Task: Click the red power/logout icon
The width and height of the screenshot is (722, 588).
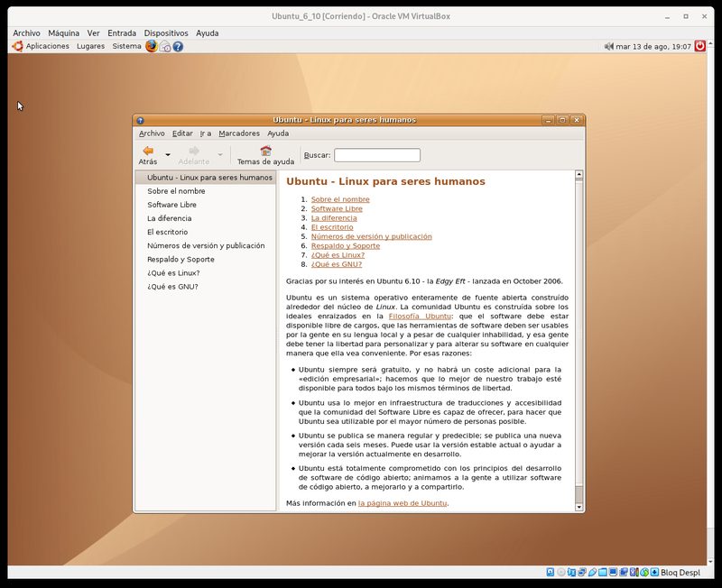Action: (x=700, y=46)
